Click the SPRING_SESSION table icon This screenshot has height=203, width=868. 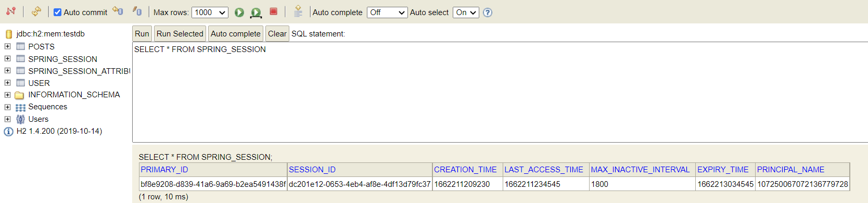(x=20, y=58)
